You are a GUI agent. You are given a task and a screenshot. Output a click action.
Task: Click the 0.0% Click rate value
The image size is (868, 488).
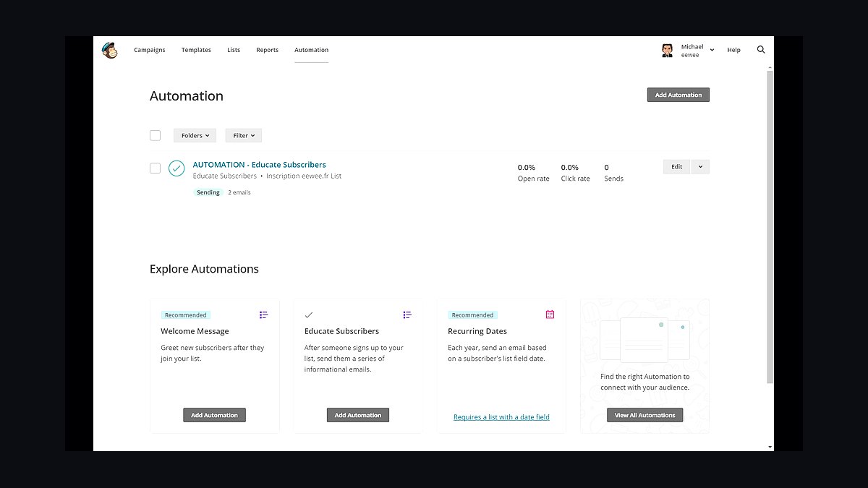(570, 168)
